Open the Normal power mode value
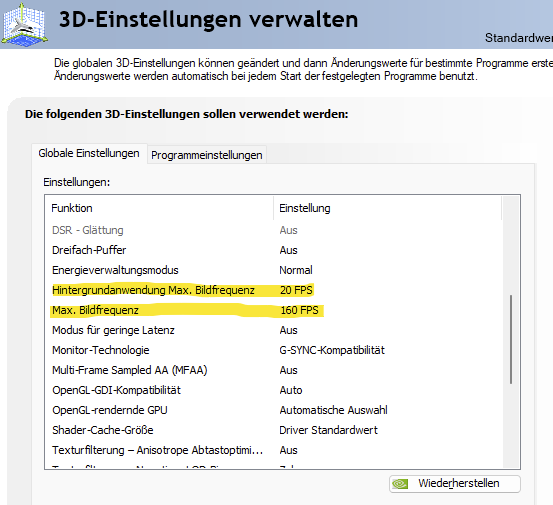The height and width of the screenshot is (505, 553). click(296, 270)
